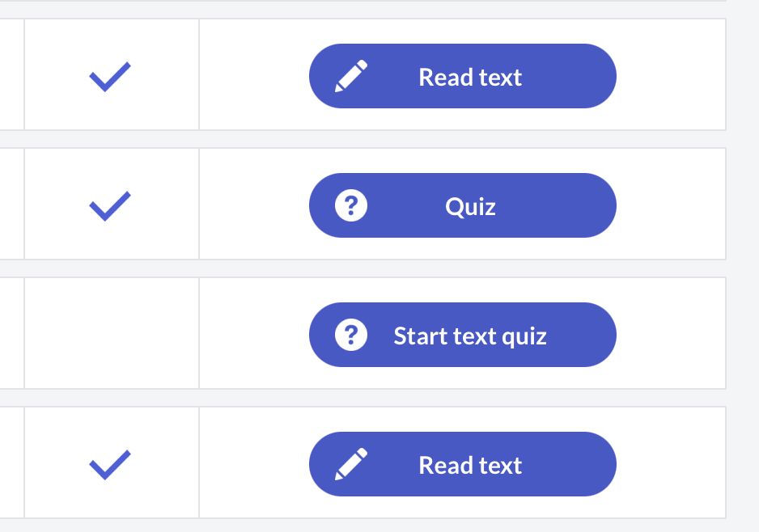Click the empty status cell beside Start text quiz
This screenshot has width=759, height=532.
coord(112,333)
